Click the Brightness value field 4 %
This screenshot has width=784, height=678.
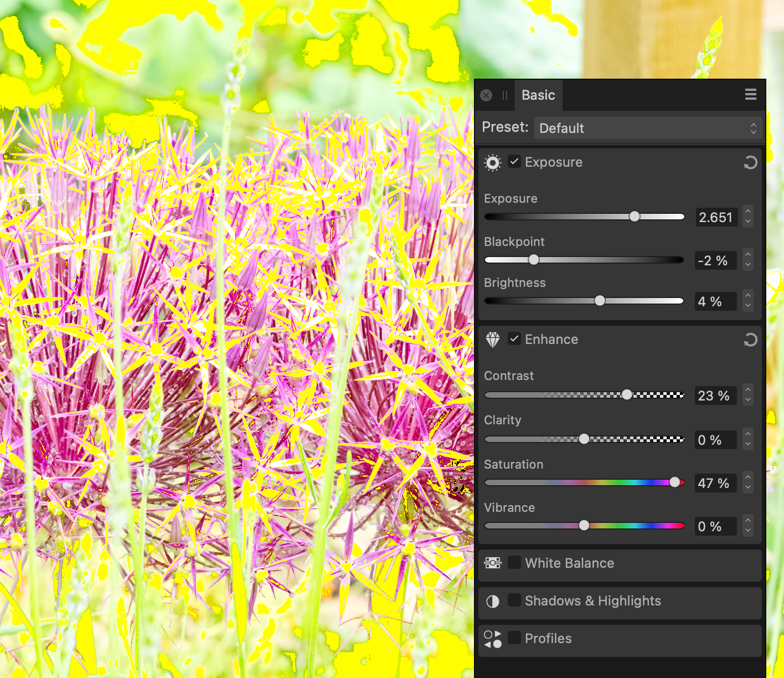click(716, 301)
